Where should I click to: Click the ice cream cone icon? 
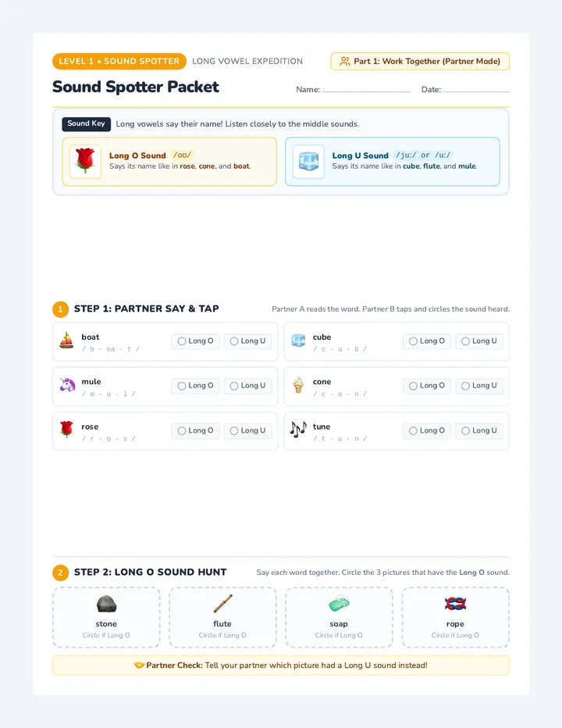tap(298, 385)
